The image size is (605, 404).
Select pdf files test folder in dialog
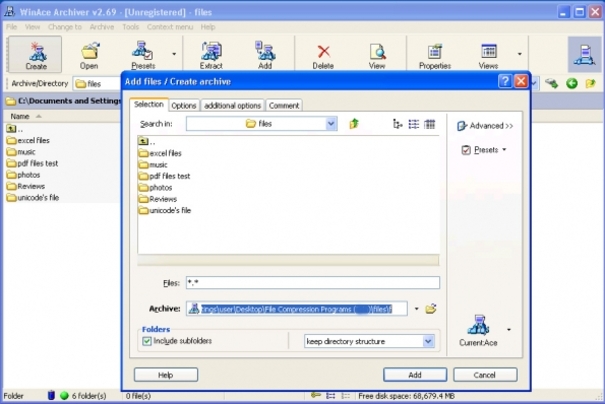click(165, 176)
